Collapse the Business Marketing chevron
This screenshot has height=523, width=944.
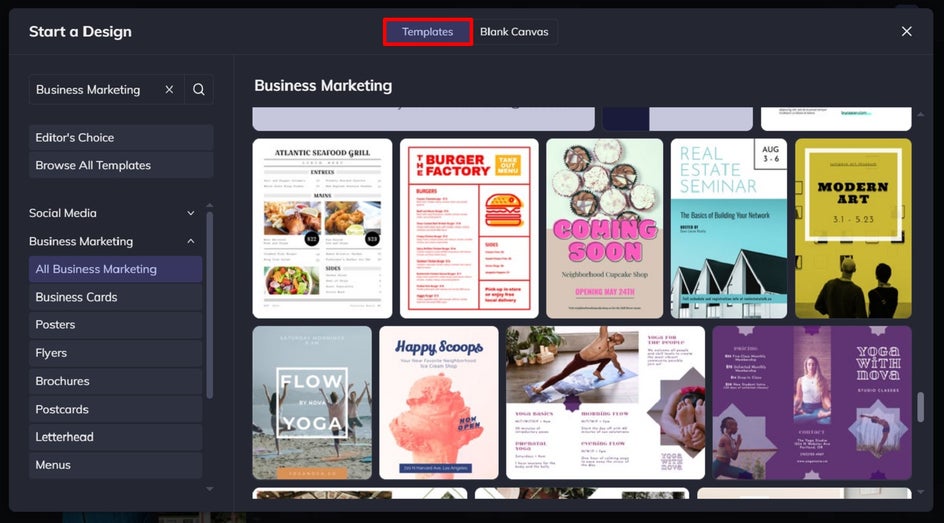pos(190,241)
